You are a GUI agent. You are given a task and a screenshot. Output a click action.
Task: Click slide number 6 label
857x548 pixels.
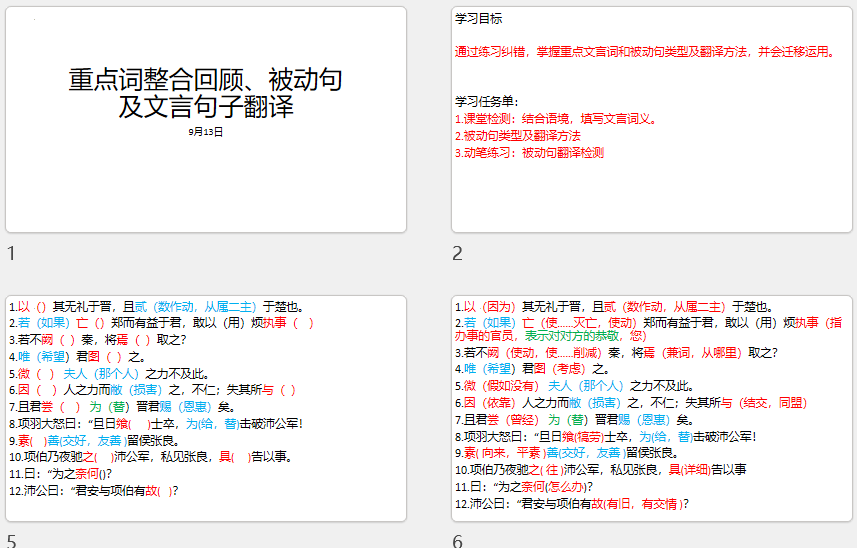click(457, 540)
